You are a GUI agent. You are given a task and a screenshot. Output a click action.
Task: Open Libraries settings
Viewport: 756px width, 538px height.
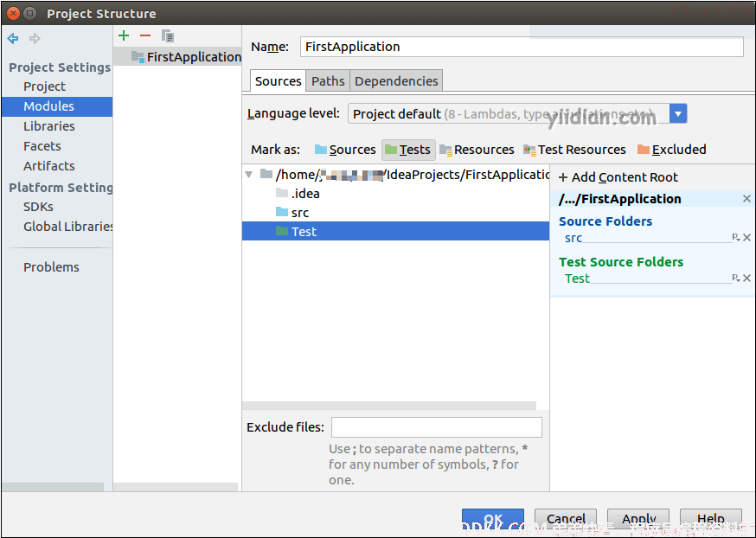49,126
